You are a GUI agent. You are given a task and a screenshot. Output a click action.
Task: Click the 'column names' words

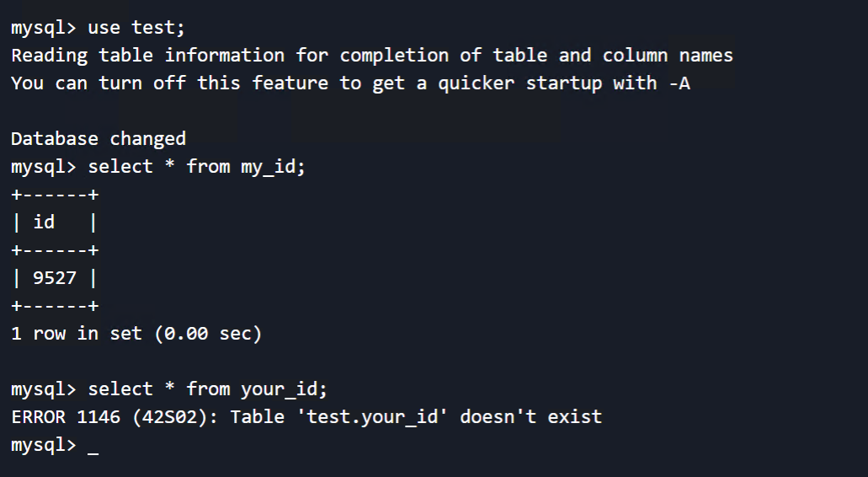click(668, 56)
